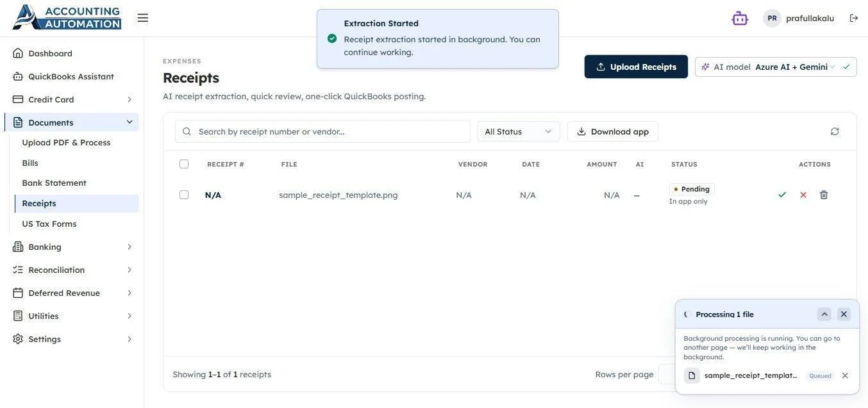The width and height of the screenshot is (868, 408).
Task: Click the Extraction Started success icon
Action: pyautogui.click(x=332, y=38)
